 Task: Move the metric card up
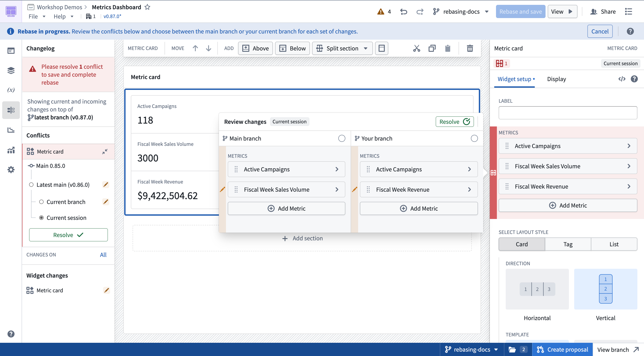[195, 48]
